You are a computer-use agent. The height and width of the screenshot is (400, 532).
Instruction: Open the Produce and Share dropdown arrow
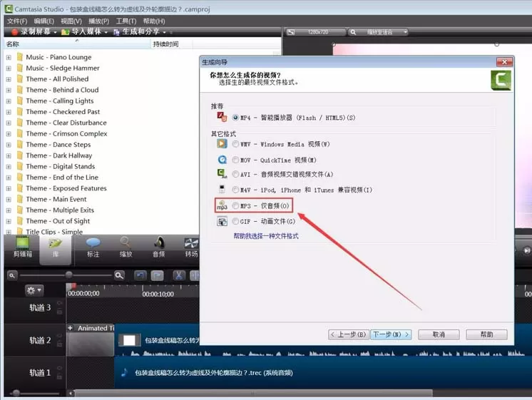[x=164, y=32]
